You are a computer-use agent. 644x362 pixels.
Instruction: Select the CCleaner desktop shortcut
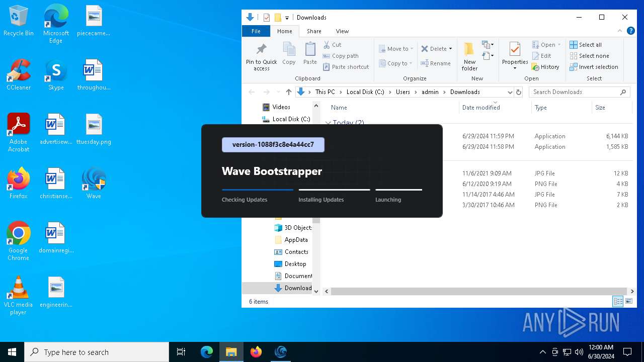[x=19, y=75]
